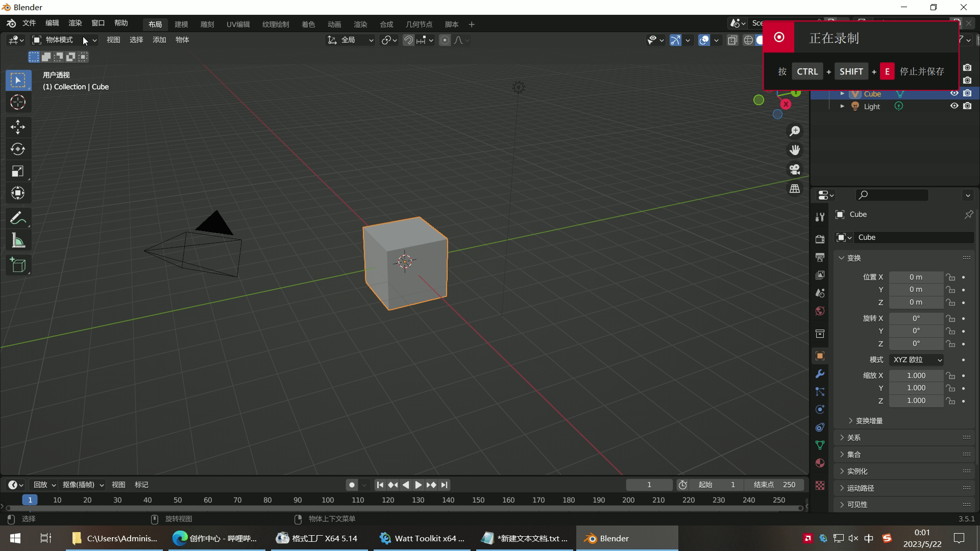Image resolution: width=980 pixels, height=551 pixels.
Task: Open the object mode dropdown
Action: click(64, 40)
